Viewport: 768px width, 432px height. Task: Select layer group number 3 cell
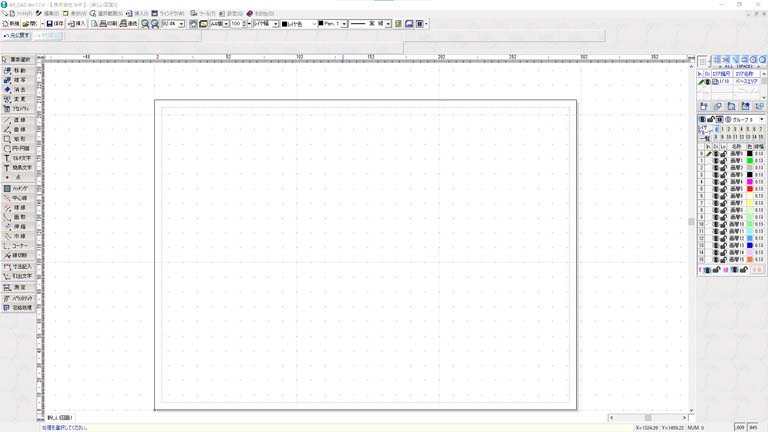[x=735, y=129]
